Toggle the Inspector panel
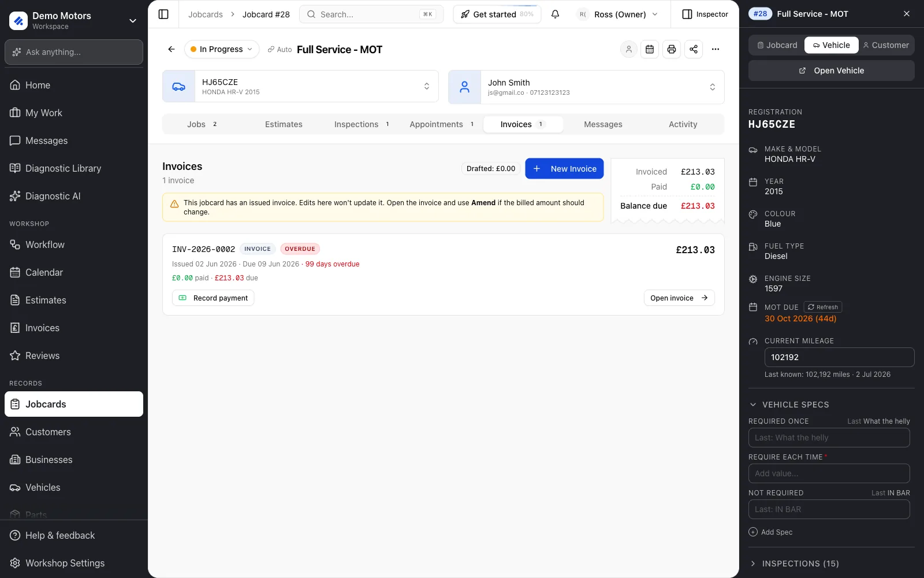Image resolution: width=924 pixels, height=578 pixels. [x=705, y=14]
